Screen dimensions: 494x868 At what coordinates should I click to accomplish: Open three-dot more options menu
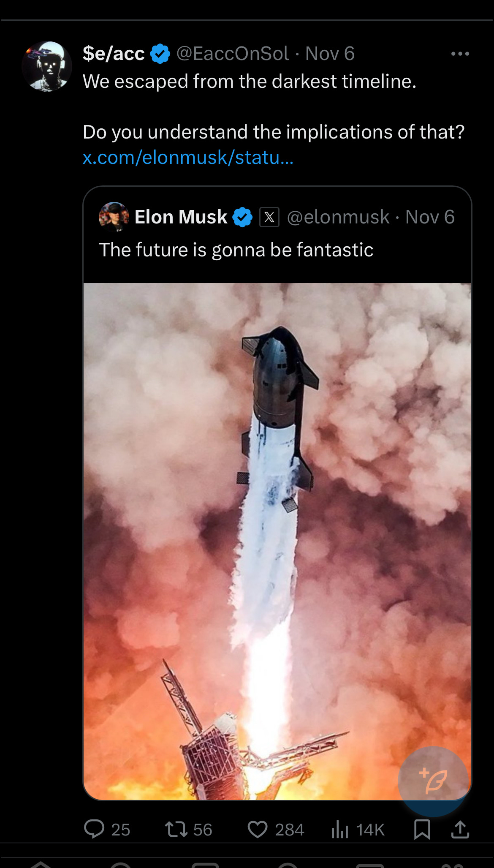(460, 54)
